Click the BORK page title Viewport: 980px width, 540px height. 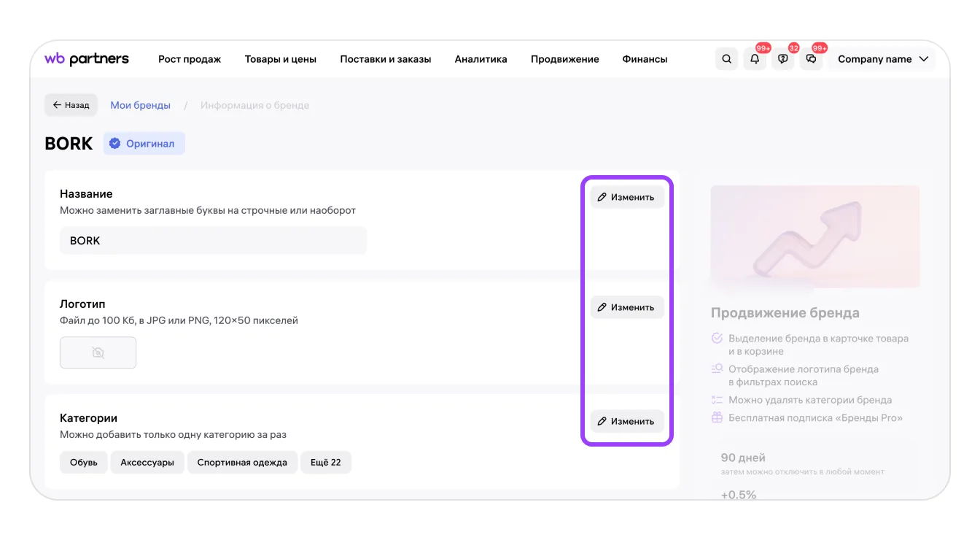[x=69, y=144]
